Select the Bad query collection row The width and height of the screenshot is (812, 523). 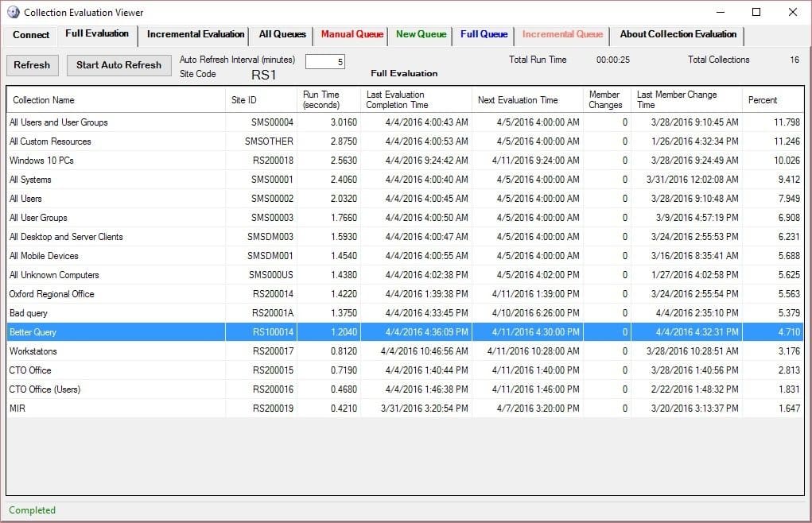point(405,313)
